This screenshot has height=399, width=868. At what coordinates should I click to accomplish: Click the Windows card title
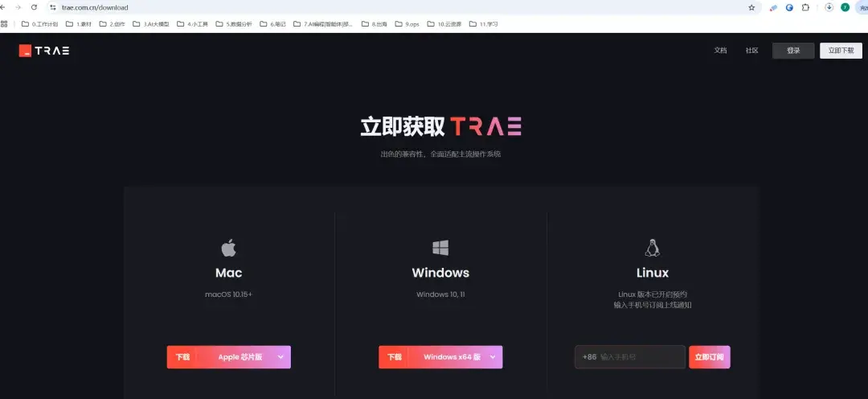tap(440, 273)
